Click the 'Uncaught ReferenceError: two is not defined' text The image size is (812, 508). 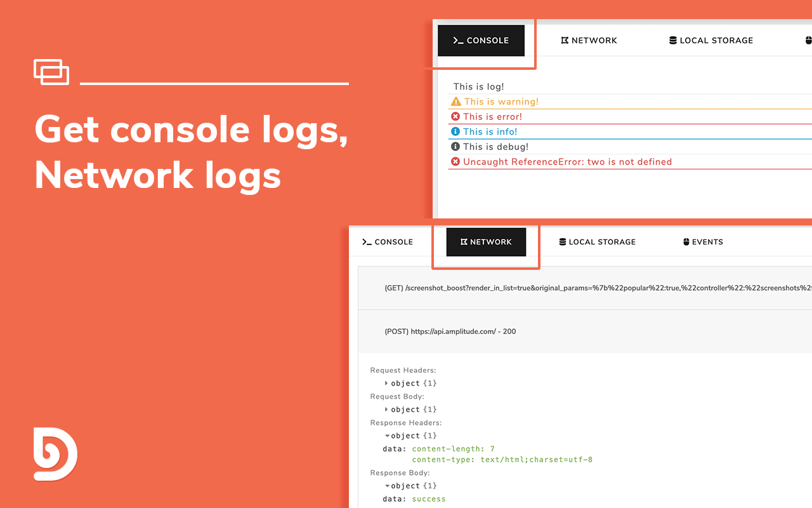[568, 162]
